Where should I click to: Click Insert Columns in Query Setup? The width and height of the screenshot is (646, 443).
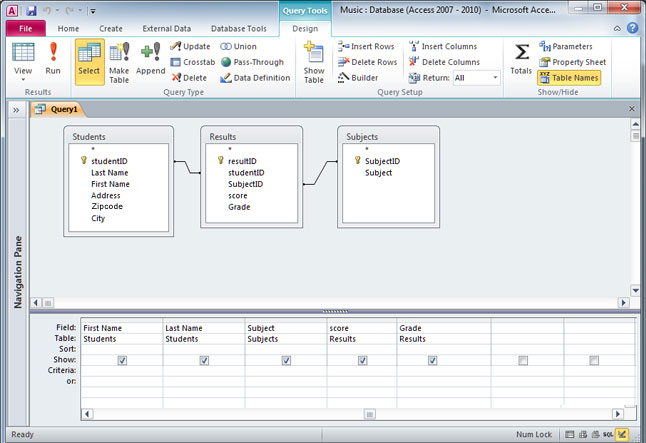[443, 46]
